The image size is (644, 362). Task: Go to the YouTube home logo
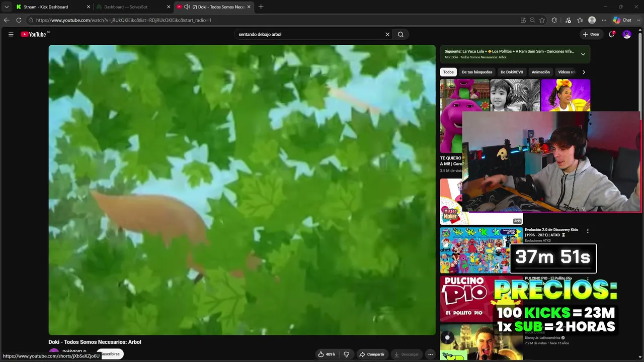[x=34, y=34]
